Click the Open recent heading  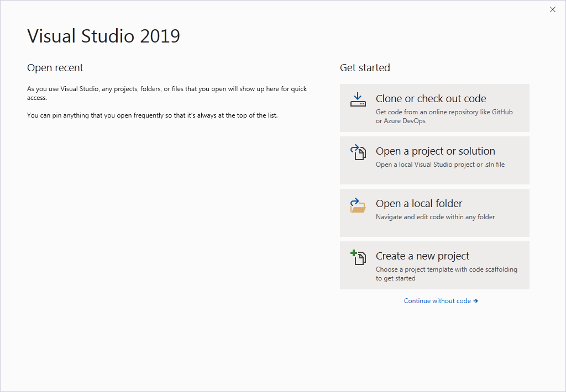[x=55, y=67]
